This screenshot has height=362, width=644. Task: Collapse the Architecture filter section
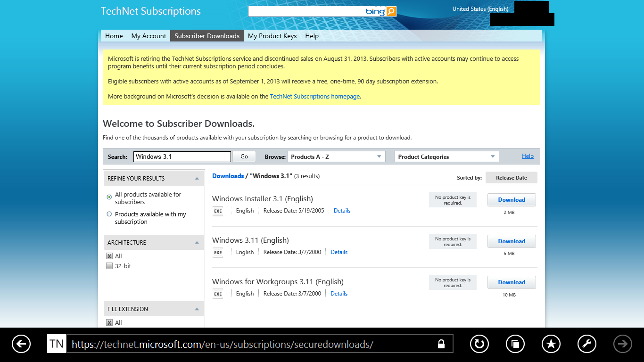pyautogui.click(x=197, y=243)
